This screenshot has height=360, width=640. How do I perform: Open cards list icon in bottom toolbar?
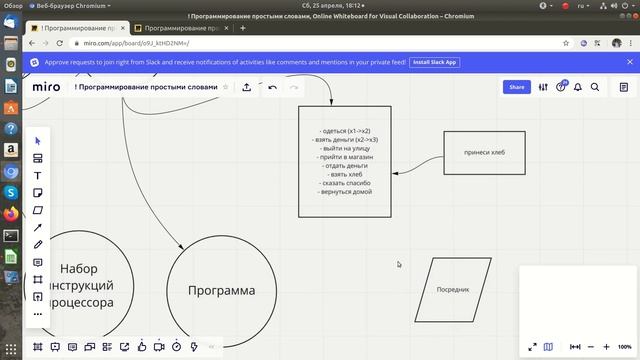pos(107,347)
